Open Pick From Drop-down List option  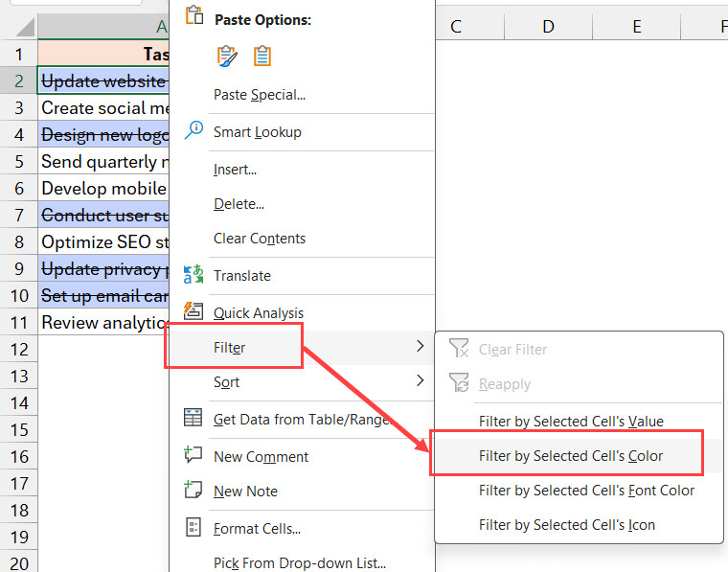pyautogui.click(x=299, y=562)
